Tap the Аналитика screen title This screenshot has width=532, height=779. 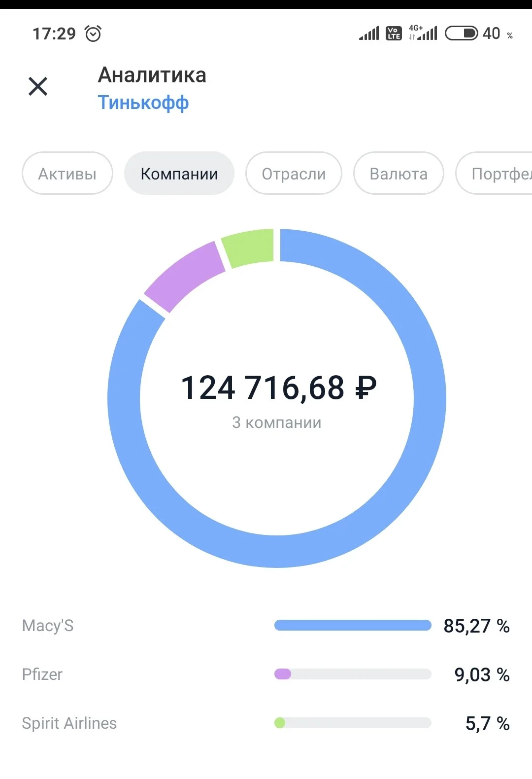[152, 75]
